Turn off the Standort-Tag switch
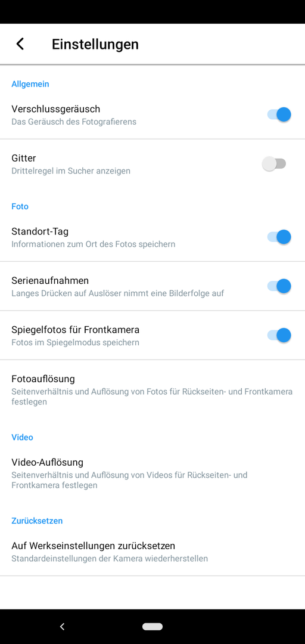This screenshot has height=644, width=305. [279, 237]
